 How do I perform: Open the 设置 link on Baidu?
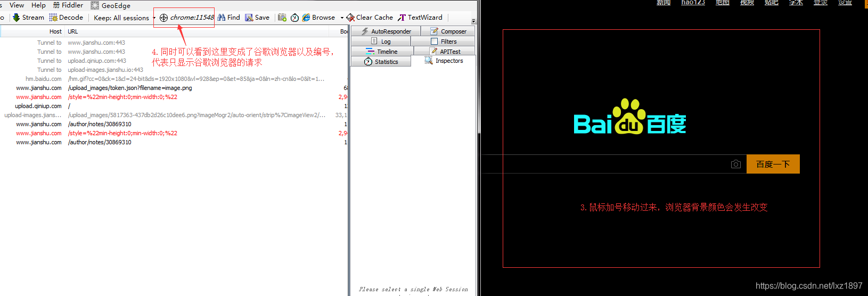pos(845,3)
